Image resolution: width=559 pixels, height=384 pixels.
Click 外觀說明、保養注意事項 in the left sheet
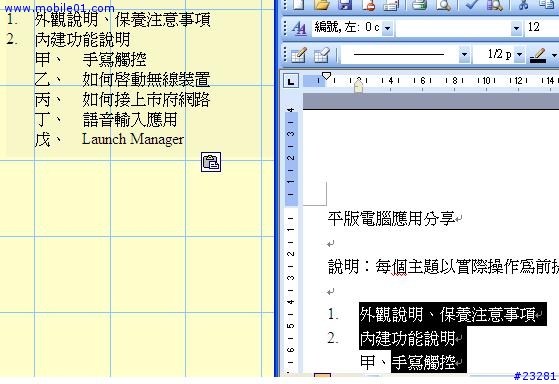pos(123,20)
